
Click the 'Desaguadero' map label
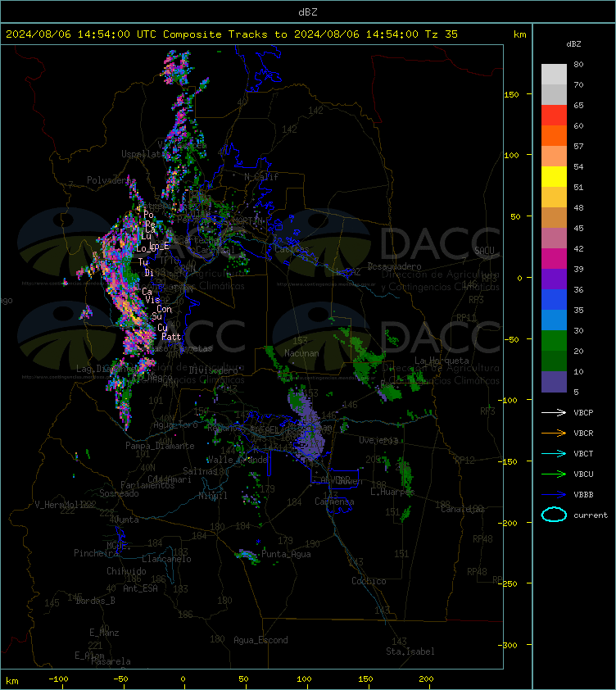394,266
